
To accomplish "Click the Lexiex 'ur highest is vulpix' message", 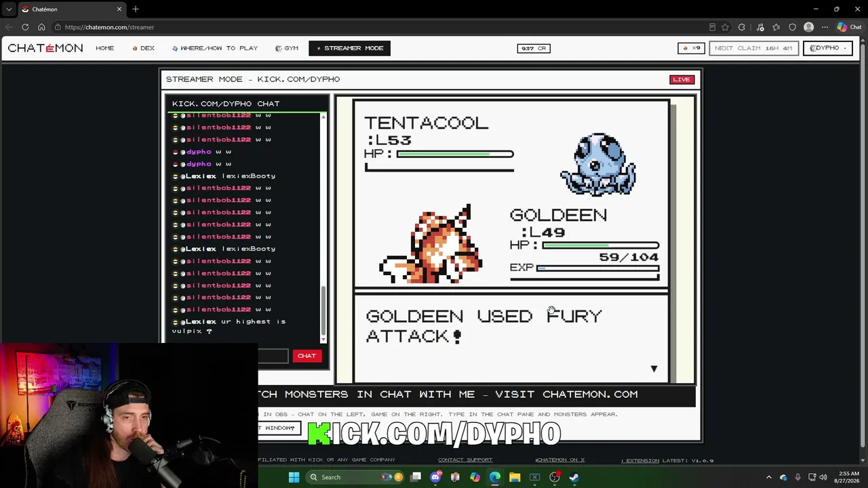I will (229, 326).
